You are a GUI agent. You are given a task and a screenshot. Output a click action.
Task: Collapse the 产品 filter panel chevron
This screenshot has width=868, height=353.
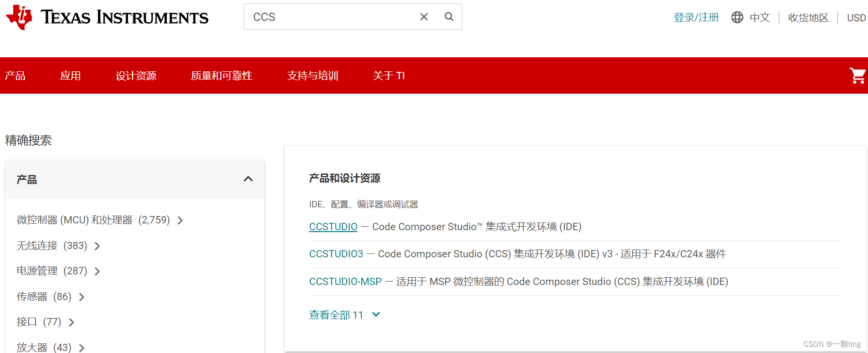pyautogui.click(x=248, y=179)
